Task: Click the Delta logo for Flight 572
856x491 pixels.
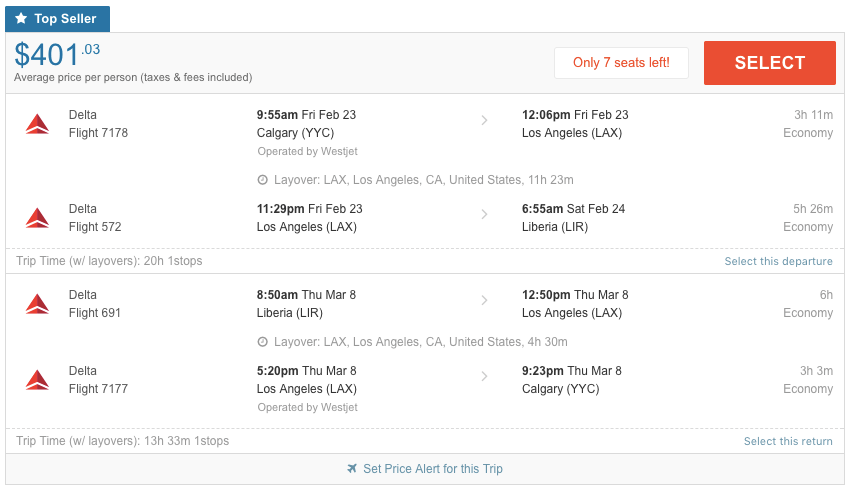Action: tap(37, 218)
